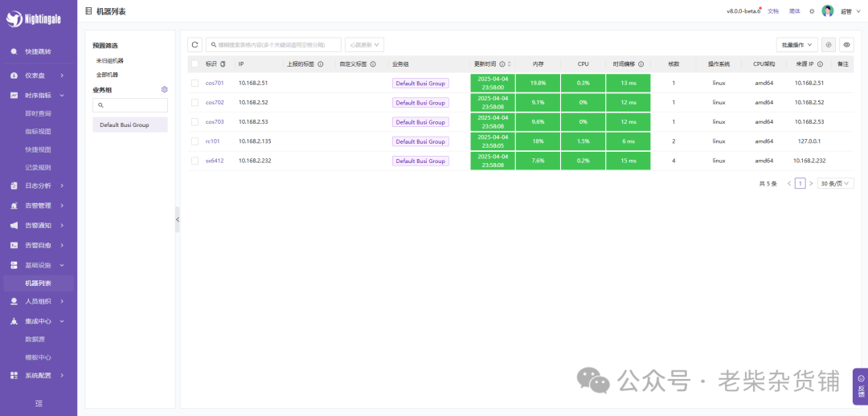Filter by 未归组机器

(109, 60)
